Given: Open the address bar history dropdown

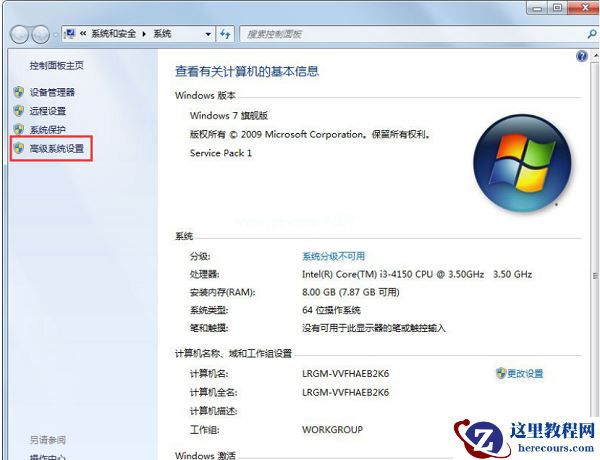Looking at the screenshot, I should (208, 34).
